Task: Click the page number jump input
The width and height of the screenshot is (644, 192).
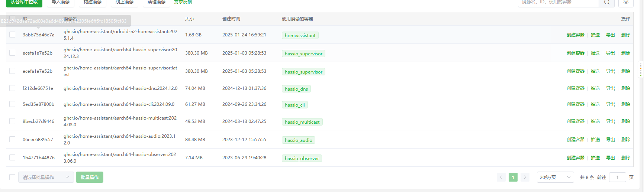Action: coord(617,177)
